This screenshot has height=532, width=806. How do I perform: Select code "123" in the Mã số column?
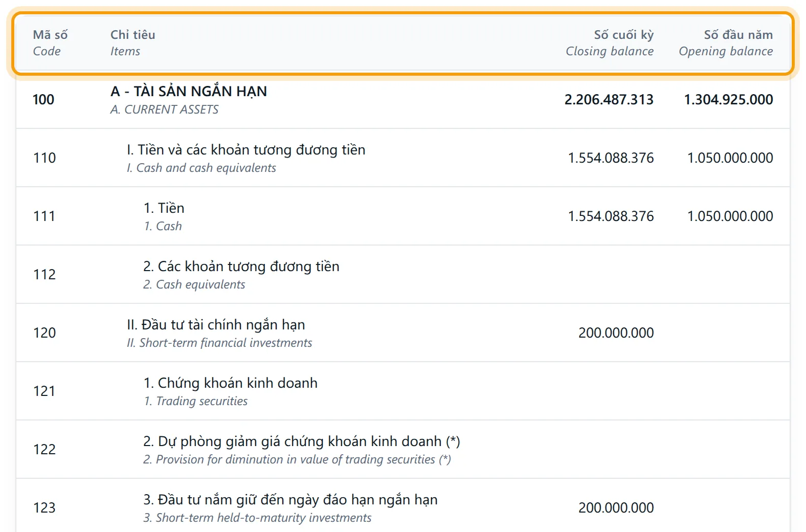44,507
